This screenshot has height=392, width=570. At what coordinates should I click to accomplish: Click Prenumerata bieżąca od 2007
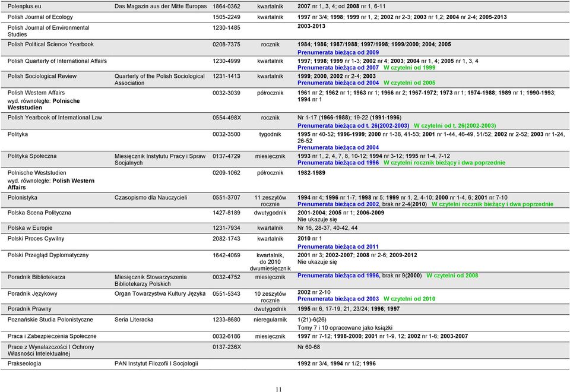[x=338, y=68]
